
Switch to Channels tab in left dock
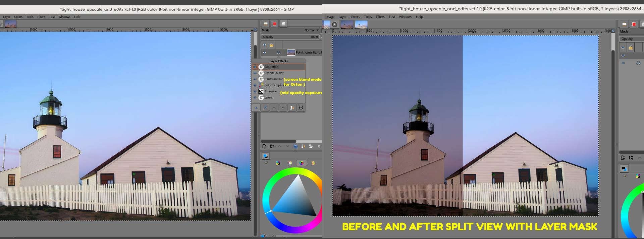tap(275, 24)
